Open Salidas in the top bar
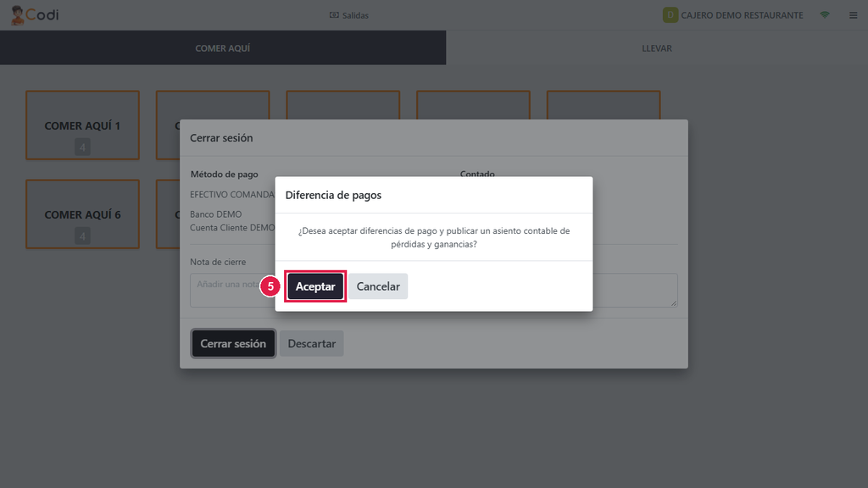Screen dimensions: 868x488 click(348, 15)
